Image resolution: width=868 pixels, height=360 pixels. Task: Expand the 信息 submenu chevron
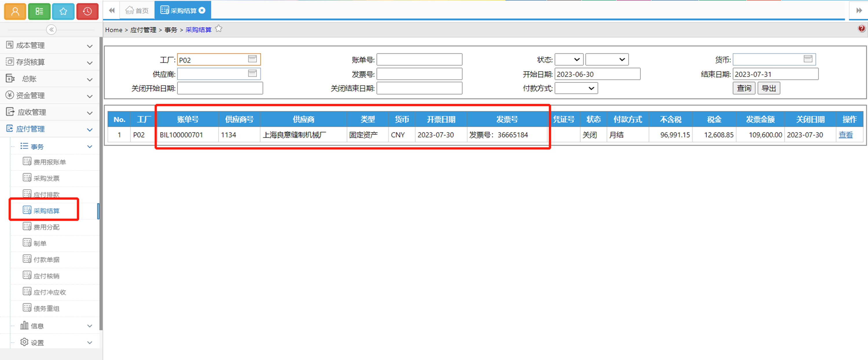point(90,326)
